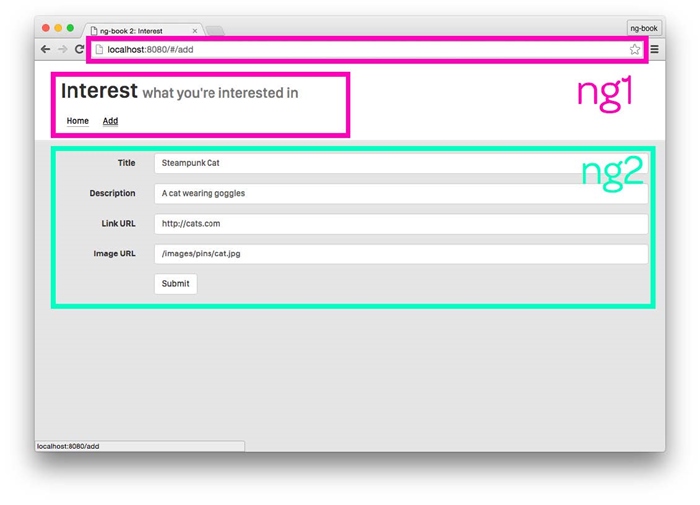Focus the address bar showing localhost:8080/#/add
Viewport: 700px width, 505px height.
click(x=366, y=50)
